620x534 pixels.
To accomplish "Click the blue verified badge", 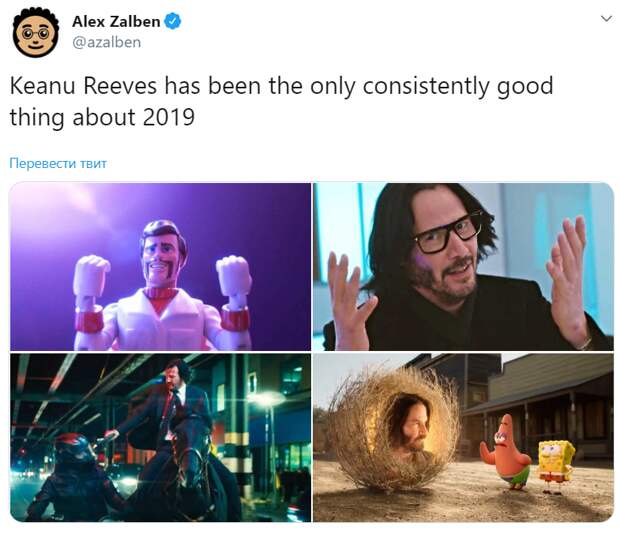I will coord(172,21).
